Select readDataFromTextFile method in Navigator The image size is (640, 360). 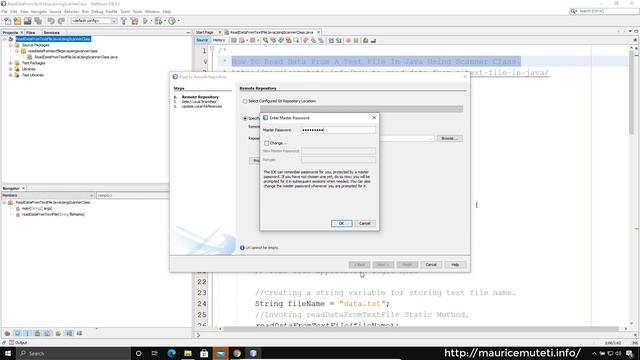click(53, 214)
